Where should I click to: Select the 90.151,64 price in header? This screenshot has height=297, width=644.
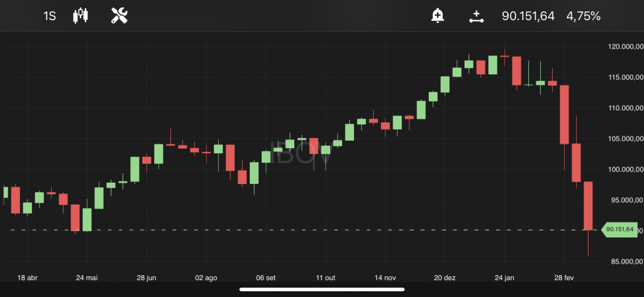[528, 16]
